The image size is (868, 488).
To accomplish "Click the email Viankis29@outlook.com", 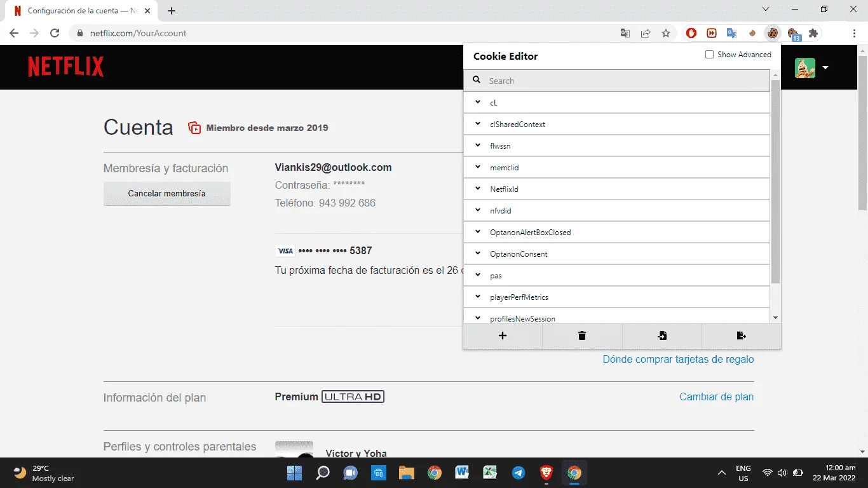I will point(334,168).
